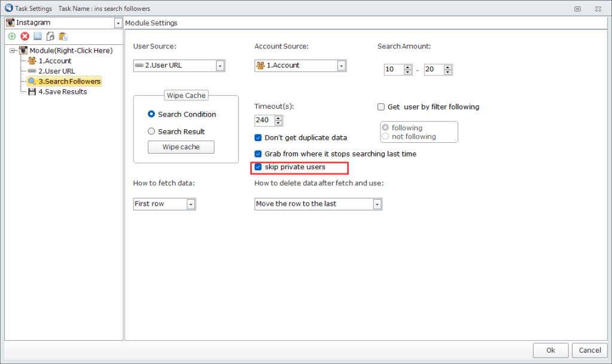
Task: Click the red delete module icon
Action: click(x=25, y=36)
